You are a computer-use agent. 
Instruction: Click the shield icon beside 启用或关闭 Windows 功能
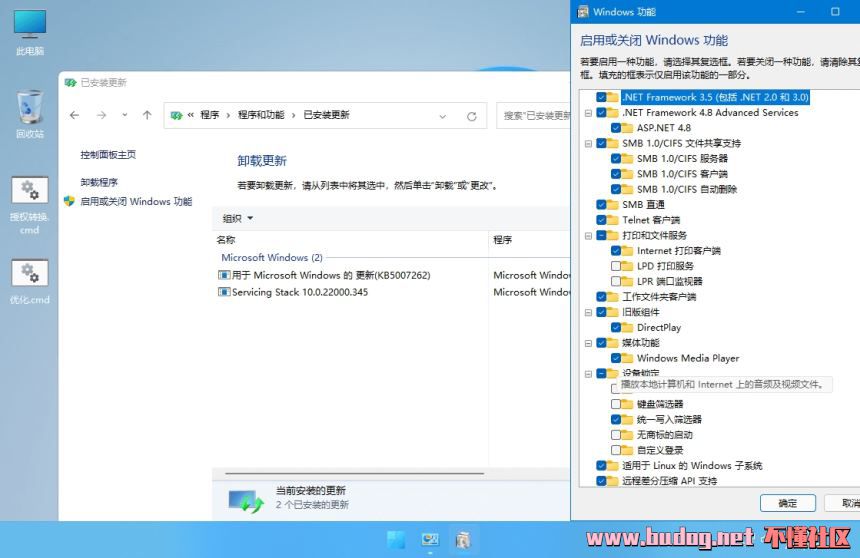coord(69,201)
